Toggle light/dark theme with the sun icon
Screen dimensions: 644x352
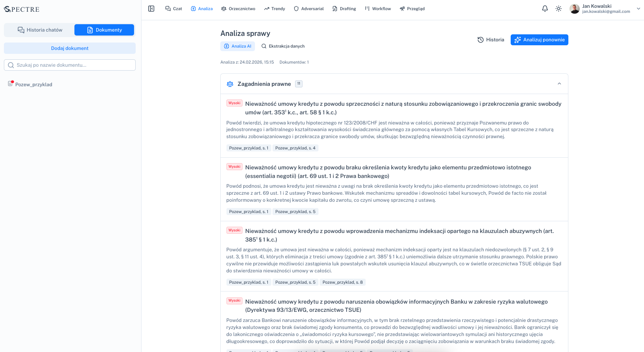point(559,8)
